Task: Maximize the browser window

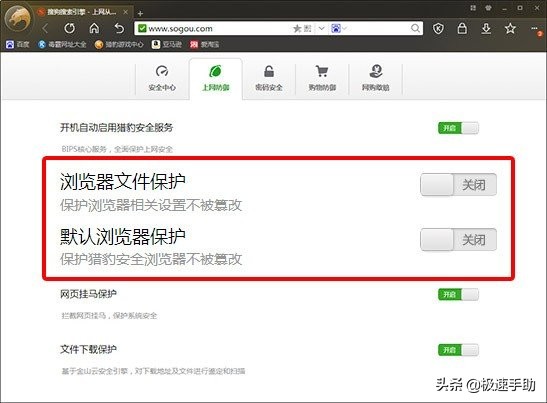Action: [x=520, y=8]
